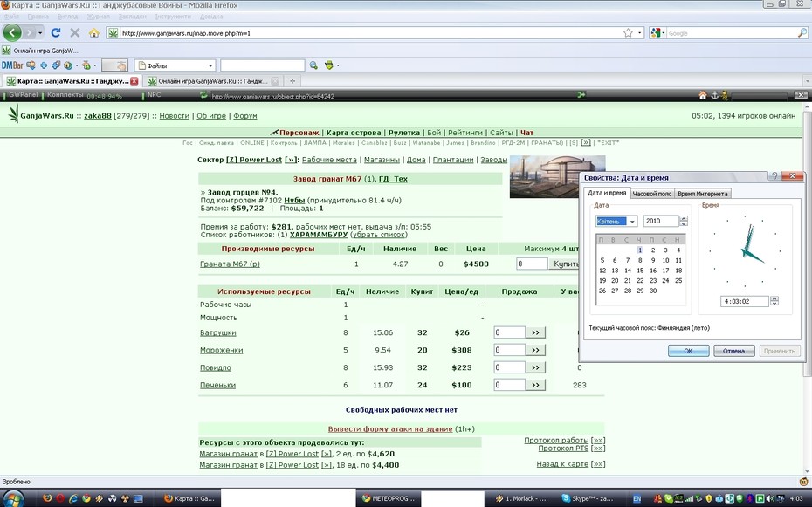Click the DMBar magnifier search icon
This screenshot has height=507, width=812.
[x=313, y=65]
